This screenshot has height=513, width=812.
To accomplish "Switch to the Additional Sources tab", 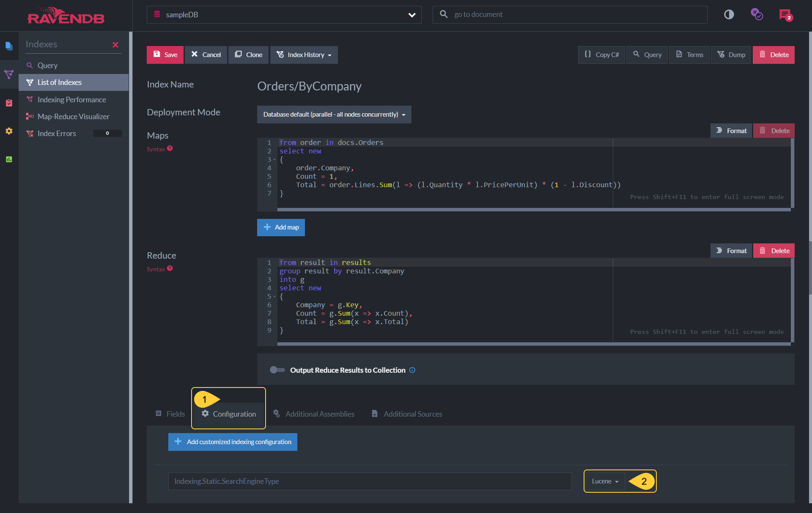I will pos(407,414).
